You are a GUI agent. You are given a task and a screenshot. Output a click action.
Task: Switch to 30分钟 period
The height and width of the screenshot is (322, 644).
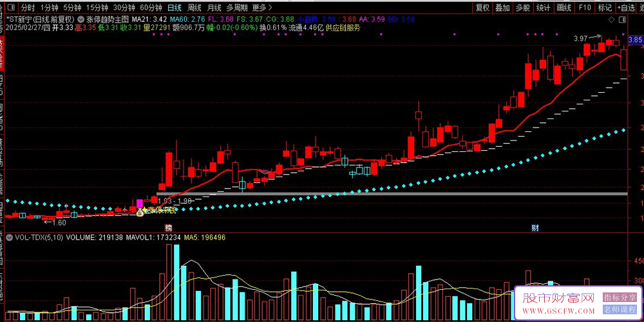[x=124, y=7]
